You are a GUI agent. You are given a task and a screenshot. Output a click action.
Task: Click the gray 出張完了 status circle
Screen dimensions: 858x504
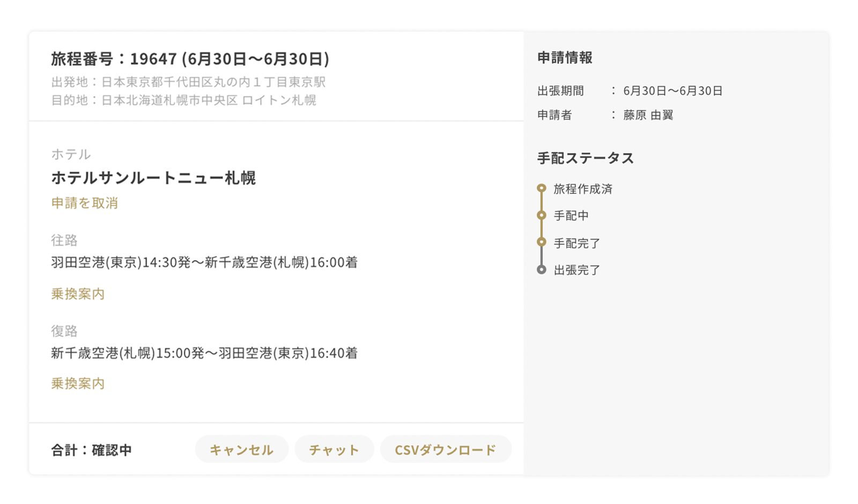point(542,270)
